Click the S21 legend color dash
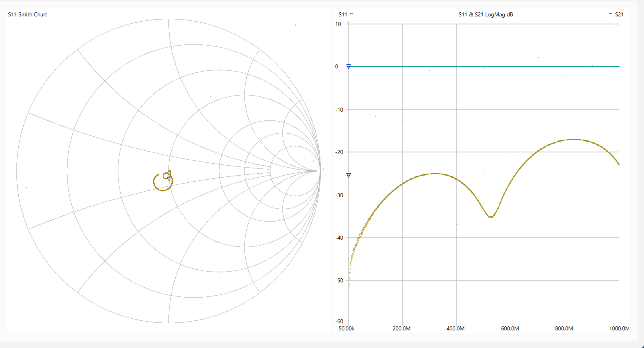 (610, 14)
